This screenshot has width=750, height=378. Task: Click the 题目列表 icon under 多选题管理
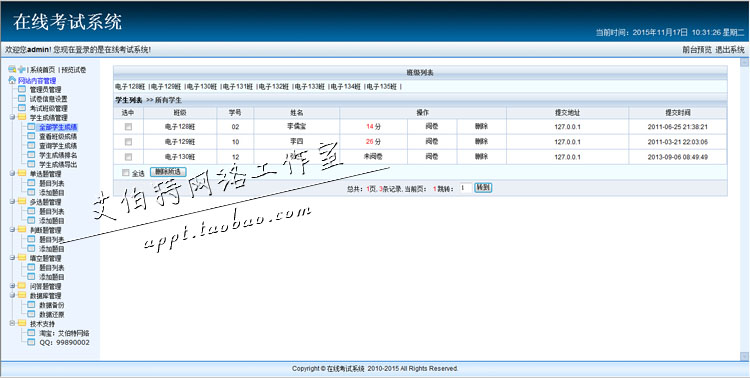click(x=31, y=211)
